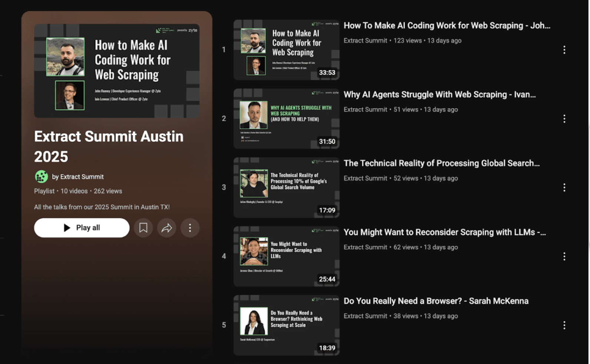Open 'You Might Want to Reconsider Scraping' title

pos(444,232)
